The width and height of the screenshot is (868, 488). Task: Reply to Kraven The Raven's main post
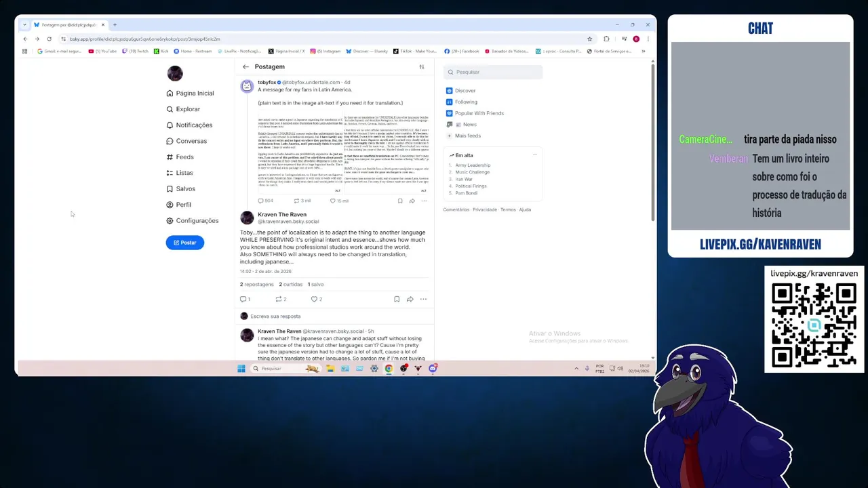tap(245, 299)
